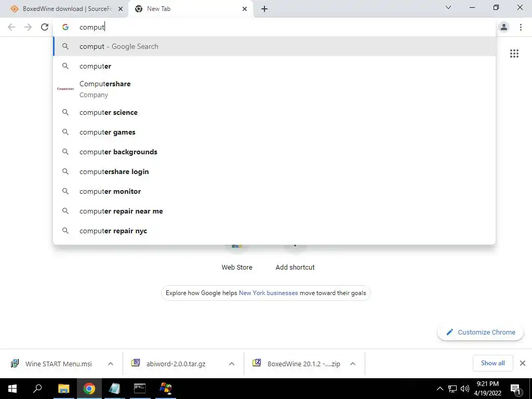Pick the "computer games" suggestion
Viewport: 532px width, 399px height.
click(x=274, y=132)
